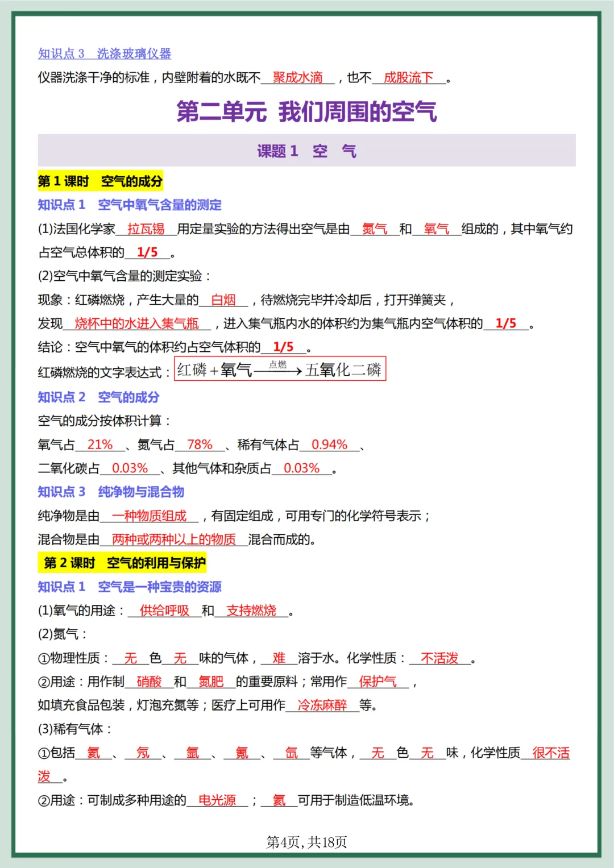The width and height of the screenshot is (614, 868).
Task: Click the red answer '电光源'
Action: pos(217,800)
